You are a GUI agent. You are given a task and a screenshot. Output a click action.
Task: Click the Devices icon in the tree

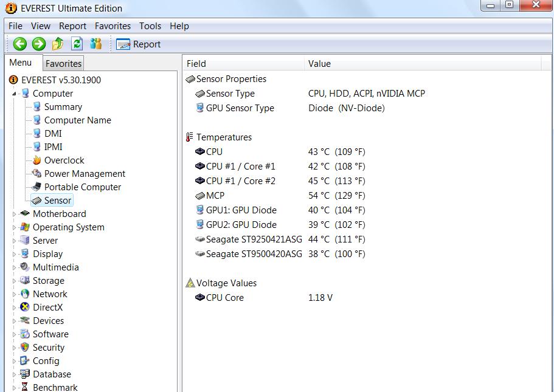[25, 320]
